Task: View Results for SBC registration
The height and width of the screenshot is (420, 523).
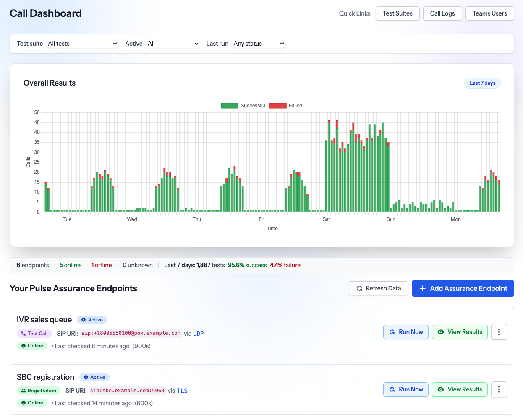Action: 460,389
